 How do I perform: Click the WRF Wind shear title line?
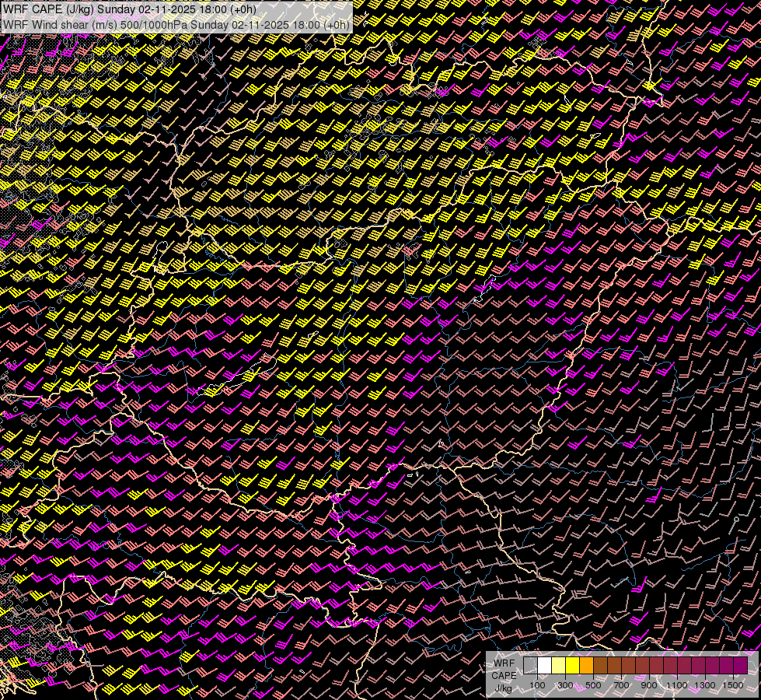pyautogui.click(x=176, y=25)
